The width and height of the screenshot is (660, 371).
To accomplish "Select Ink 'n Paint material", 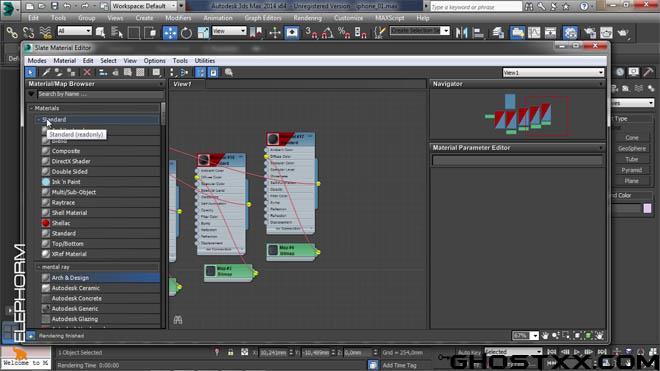I will coord(100,182).
